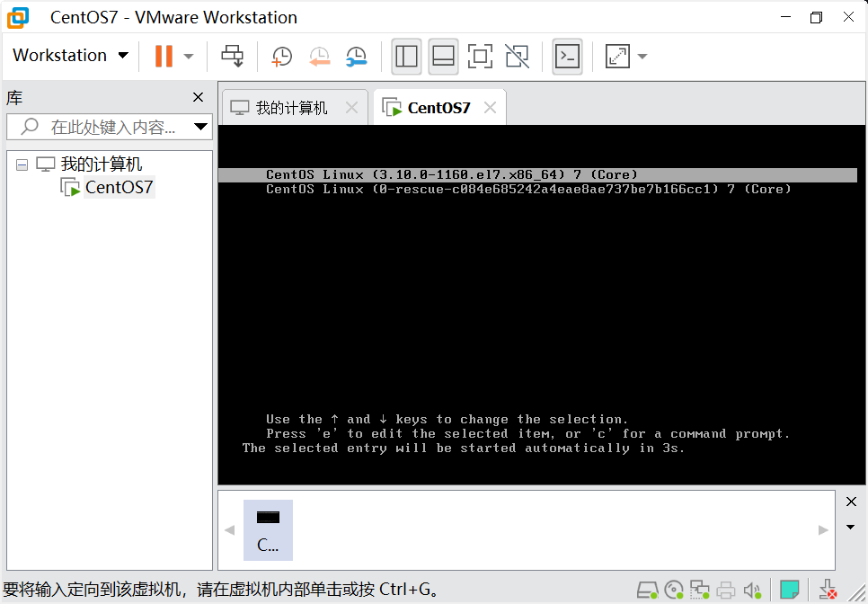Toggle the library sidebar view

coord(406,57)
